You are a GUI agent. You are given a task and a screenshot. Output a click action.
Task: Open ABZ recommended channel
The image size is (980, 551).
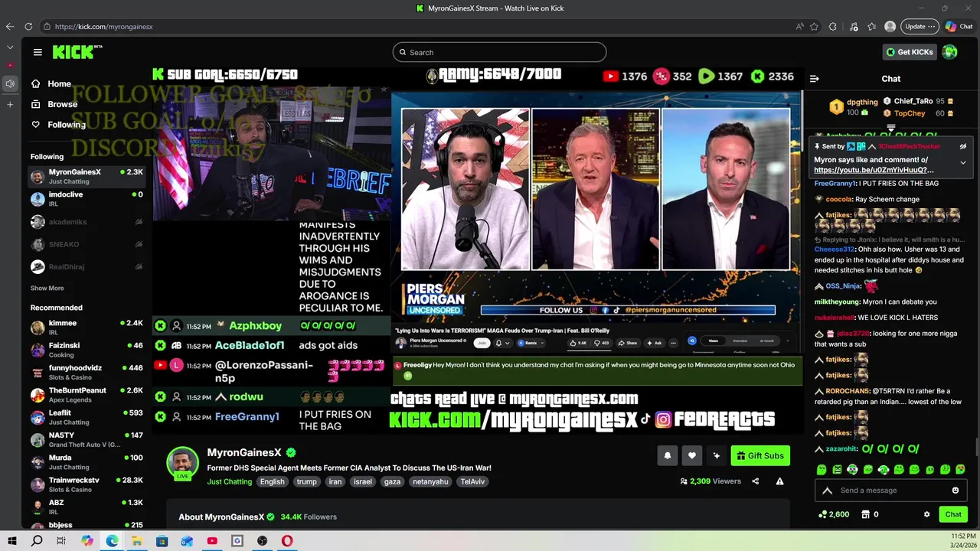point(87,507)
